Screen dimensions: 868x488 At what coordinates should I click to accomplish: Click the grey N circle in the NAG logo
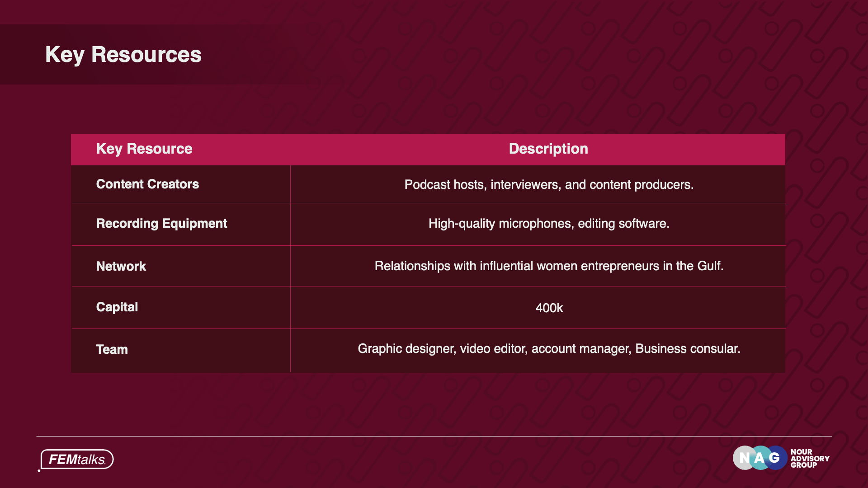tap(744, 458)
